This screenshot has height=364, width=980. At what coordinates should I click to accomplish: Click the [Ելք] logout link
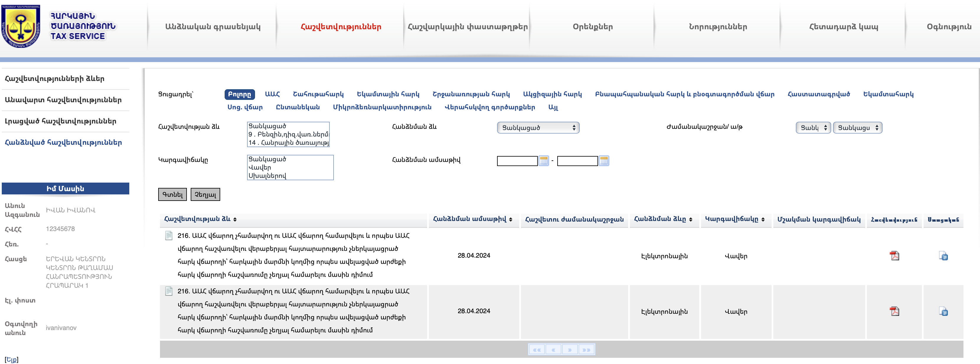(12, 360)
